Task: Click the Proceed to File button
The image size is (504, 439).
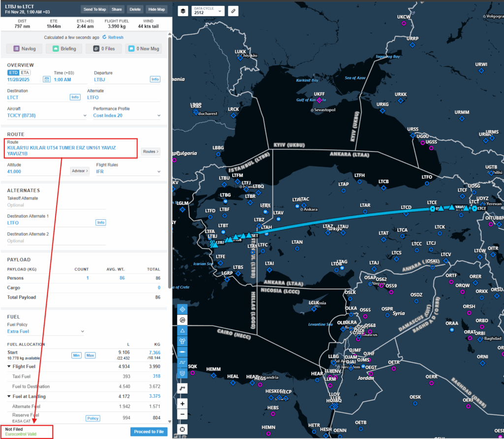Action: tap(149, 432)
